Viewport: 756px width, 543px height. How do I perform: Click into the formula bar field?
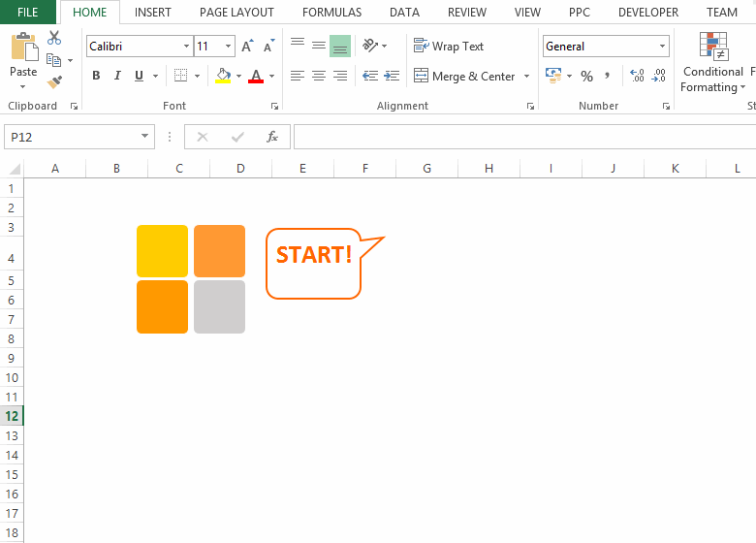click(524, 137)
